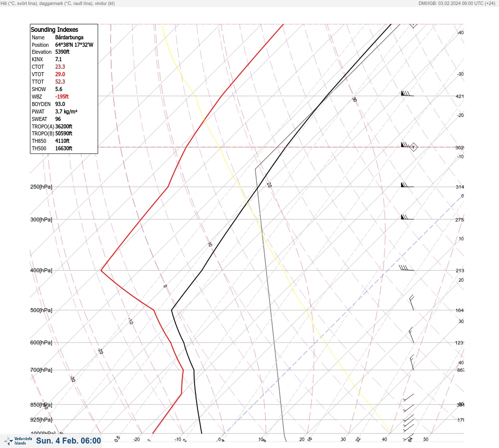Select the BOYDEN value 93.0

click(60, 104)
